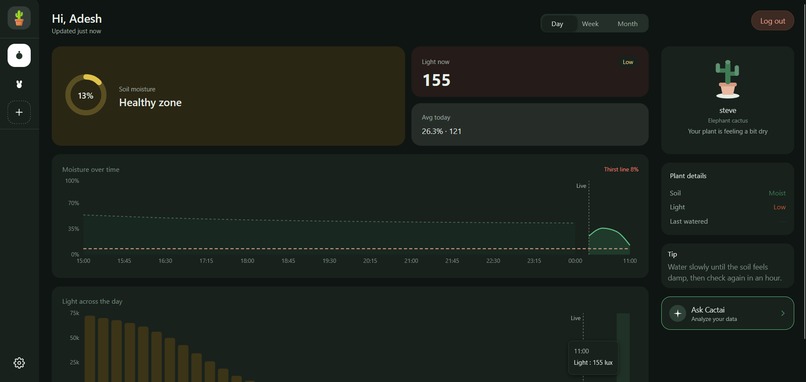Click the Moist soil status value
This screenshot has height=382, width=806.
(x=777, y=193)
